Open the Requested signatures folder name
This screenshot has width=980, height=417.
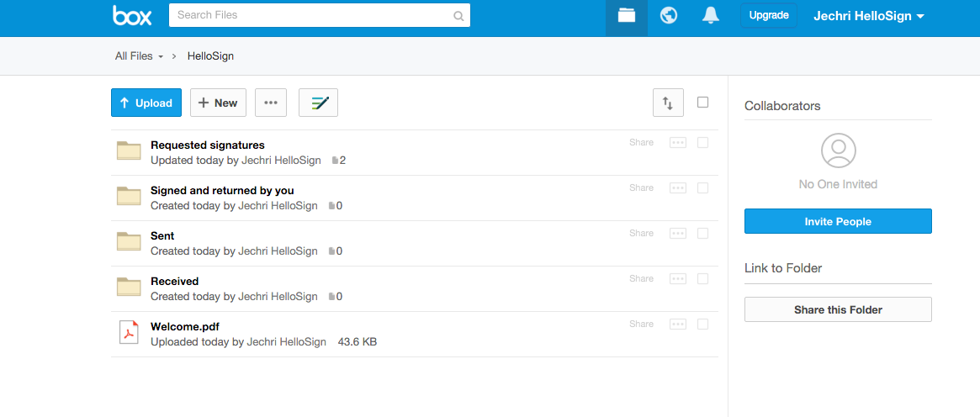208,145
